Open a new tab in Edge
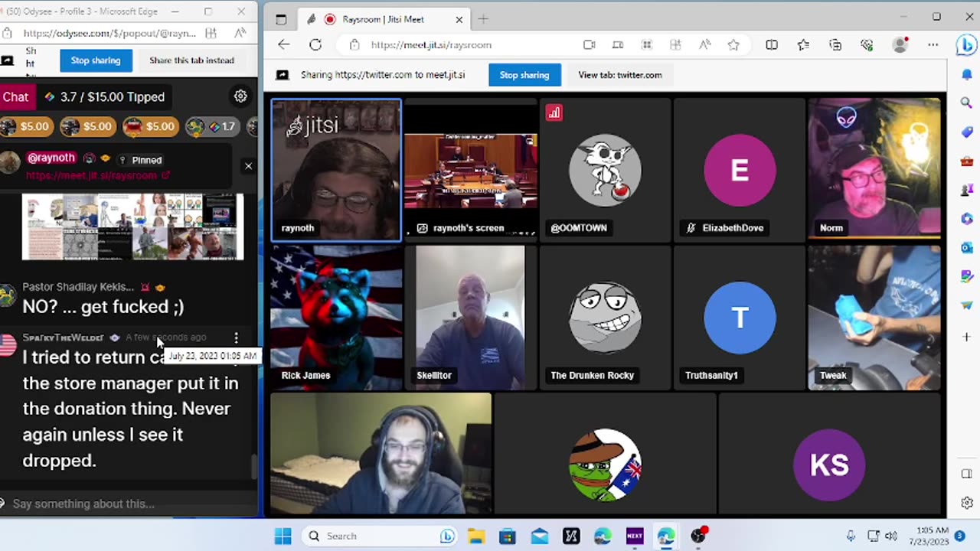The width and height of the screenshot is (980, 551). pyautogui.click(x=482, y=19)
